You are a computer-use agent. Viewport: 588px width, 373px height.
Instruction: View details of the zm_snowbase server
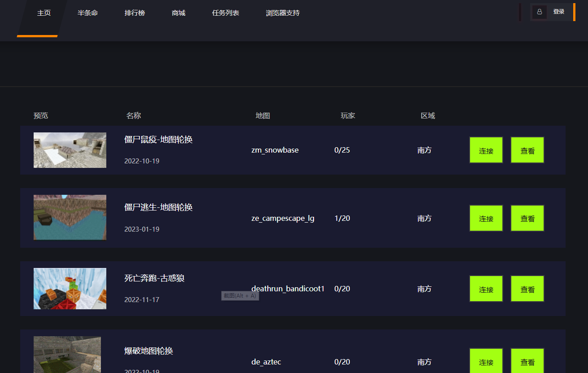[527, 150]
